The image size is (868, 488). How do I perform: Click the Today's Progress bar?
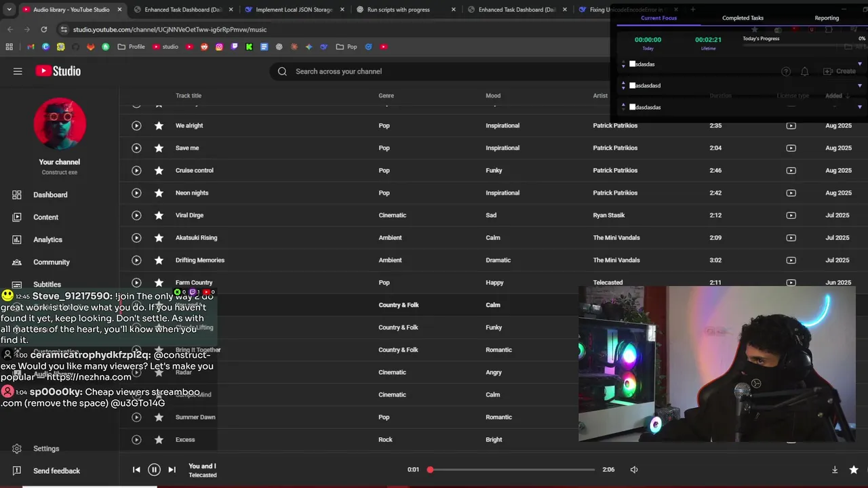click(804, 45)
